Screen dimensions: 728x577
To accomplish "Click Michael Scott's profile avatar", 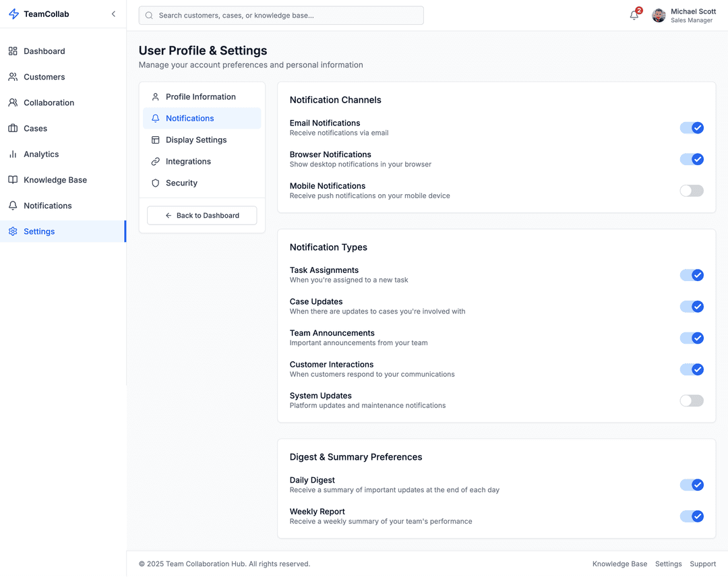I will coord(659,16).
